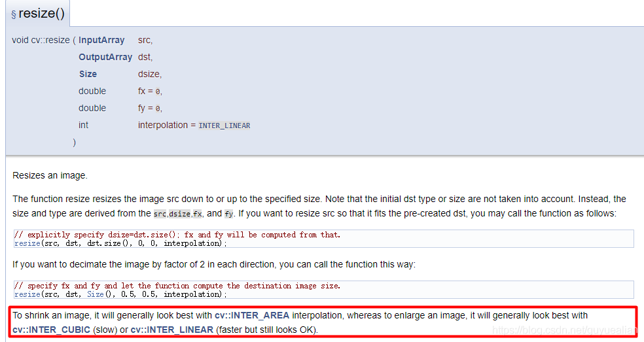The height and width of the screenshot is (342, 644).
Task: Click resize call in first code snippet
Action: (27, 243)
